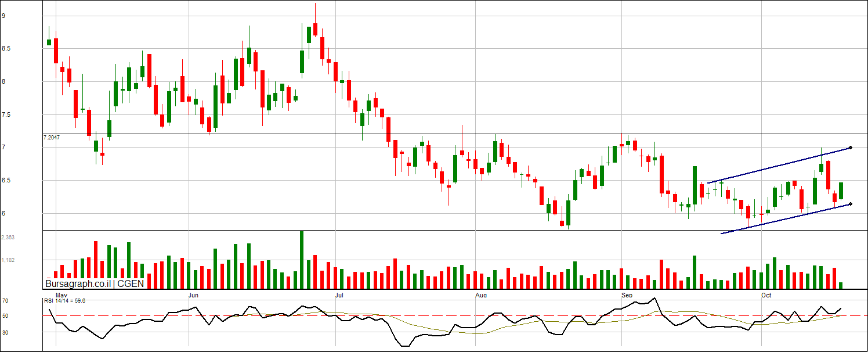
Task: Click the 70 level on RSI axis
Action: tap(5, 301)
